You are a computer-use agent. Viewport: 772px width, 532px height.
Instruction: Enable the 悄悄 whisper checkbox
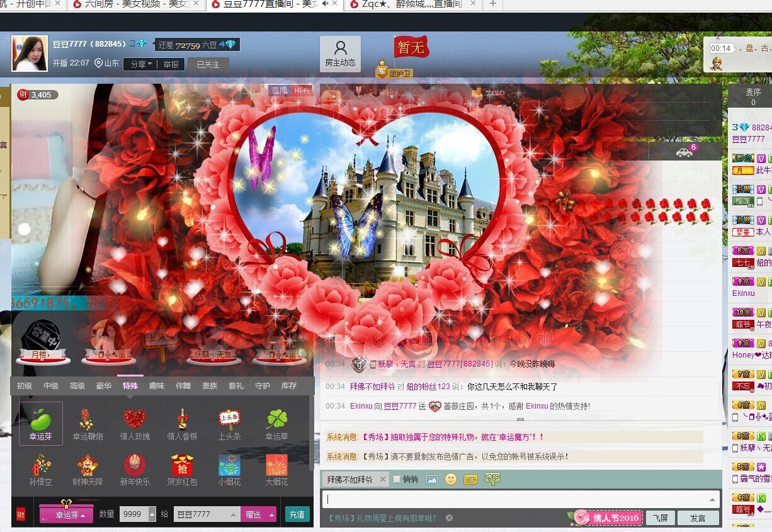tap(397, 479)
